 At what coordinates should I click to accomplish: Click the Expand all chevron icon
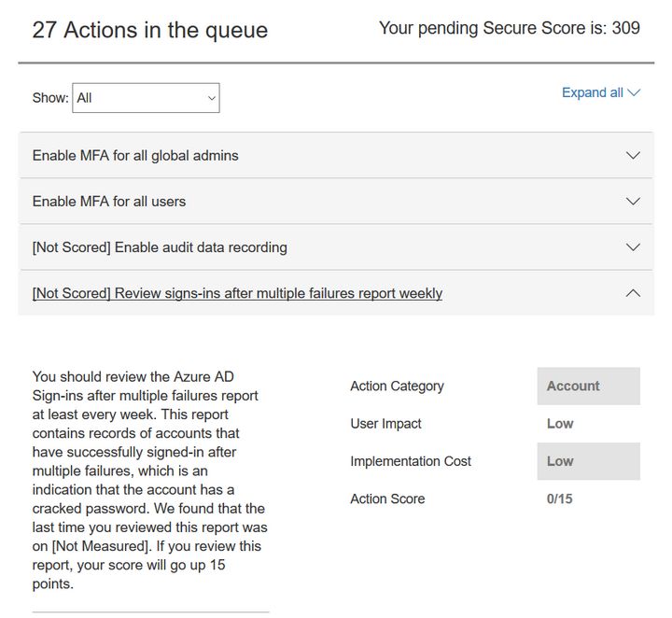click(x=635, y=92)
